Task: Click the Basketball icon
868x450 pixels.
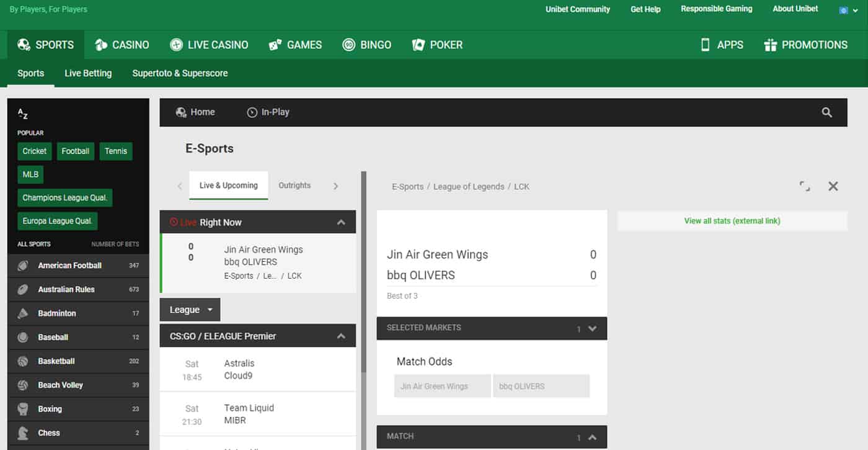Action: (23, 361)
